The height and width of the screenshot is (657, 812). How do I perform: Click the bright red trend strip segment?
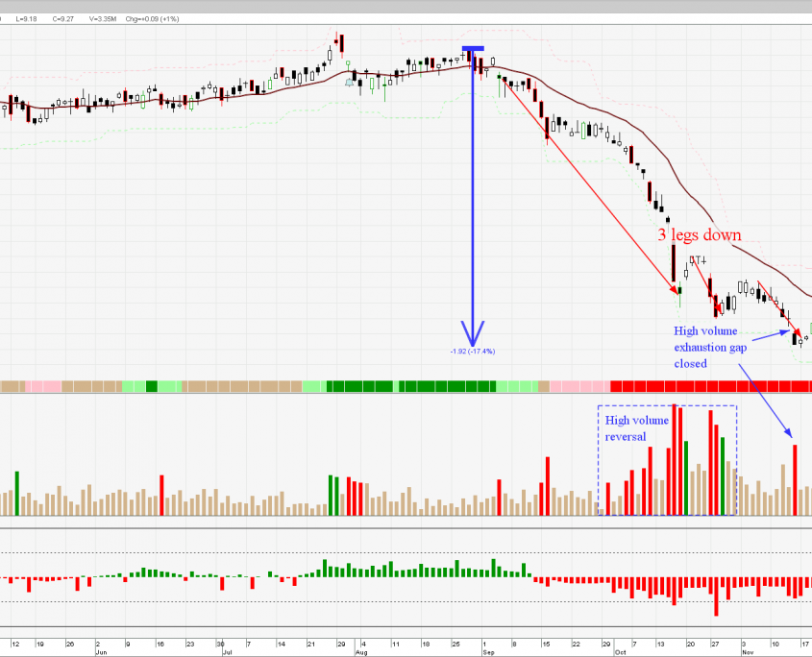coord(711,386)
